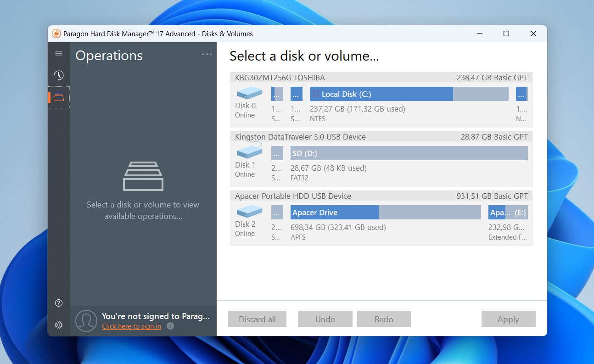This screenshot has height=364, width=594.
Task: Select the Disk 1 USB drive icon
Action: [x=249, y=152]
